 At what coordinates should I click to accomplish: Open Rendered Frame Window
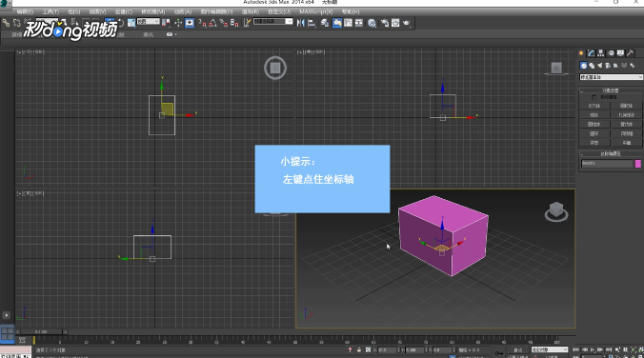pyautogui.click(x=395, y=23)
